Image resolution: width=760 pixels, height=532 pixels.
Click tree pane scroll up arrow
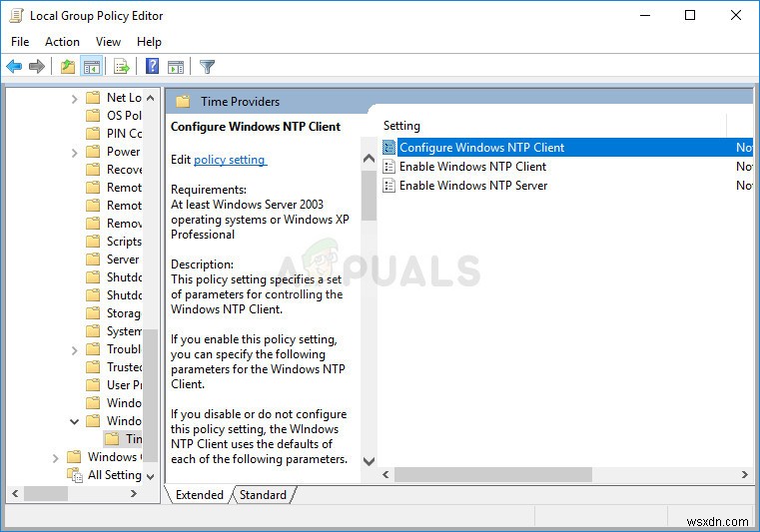(x=150, y=98)
